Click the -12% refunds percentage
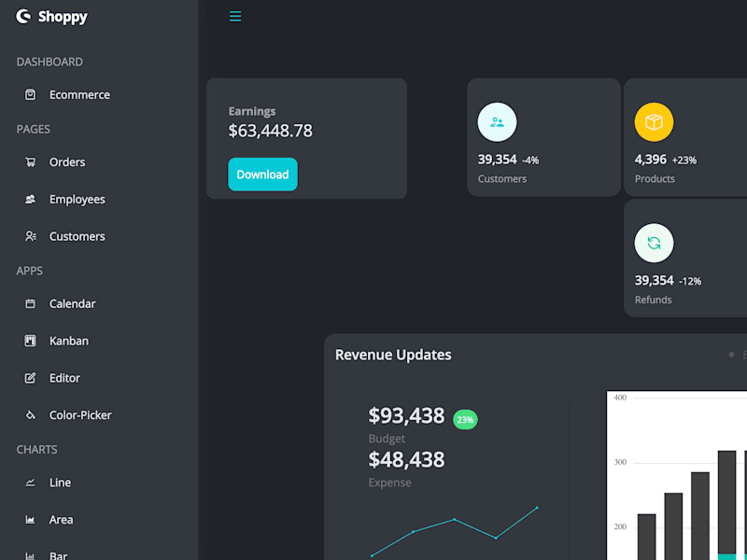The width and height of the screenshot is (747, 560). click(690, 282)
